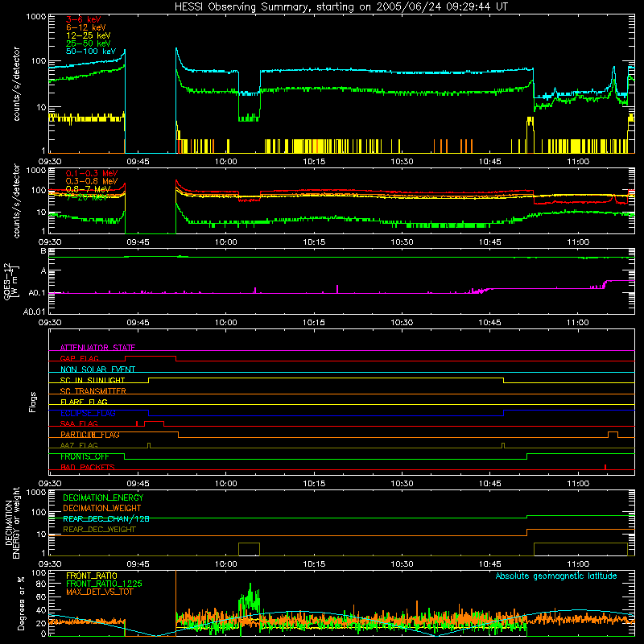The width and height of the screenshot is (644, 644).
Task: Select the GAP_FLAG label
Action: tap(79, 358)
